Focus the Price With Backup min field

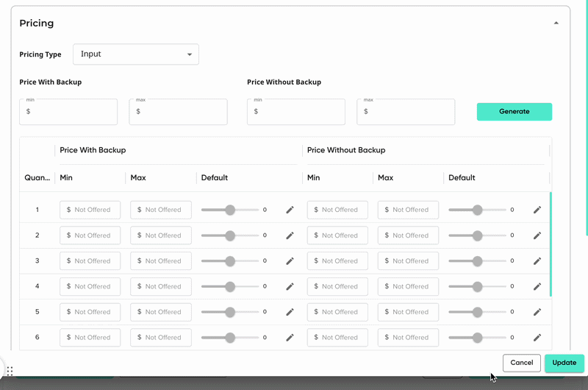click(x=68, y=112)
